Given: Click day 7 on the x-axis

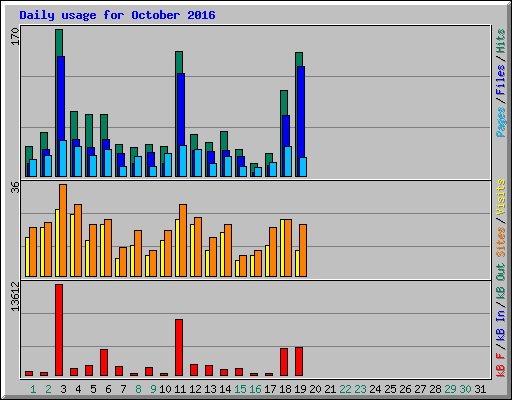Looking at the screenshot, I should coord(123,389).
